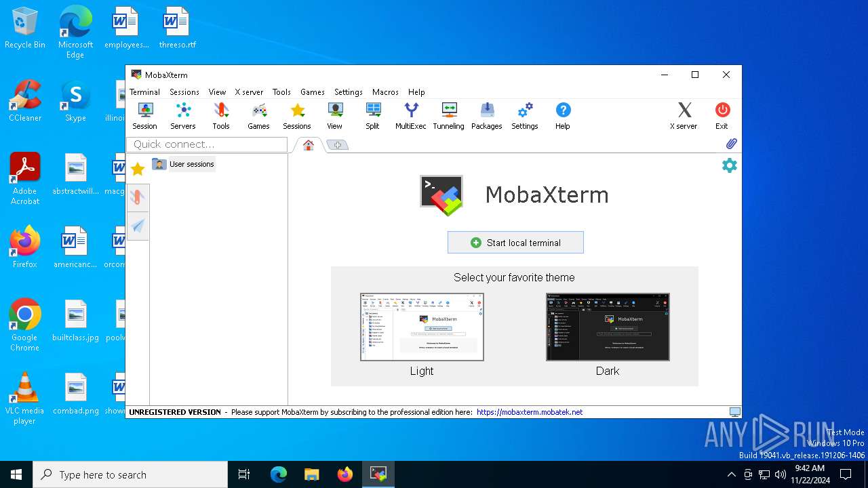Open the Help menu in menu bar
Image resolution: width=868 pixels, height=488 pixels.
coord(416,92)
